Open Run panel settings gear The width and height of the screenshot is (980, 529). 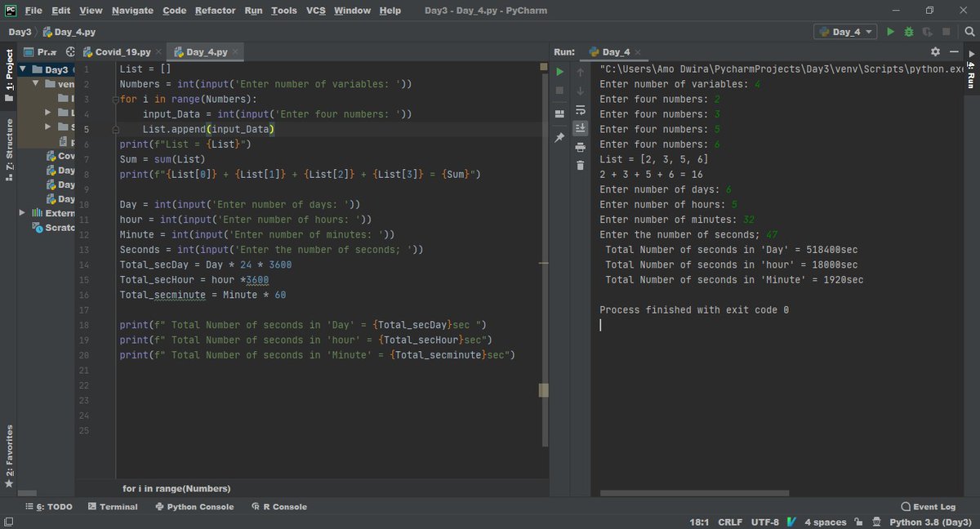click(936, 51)
